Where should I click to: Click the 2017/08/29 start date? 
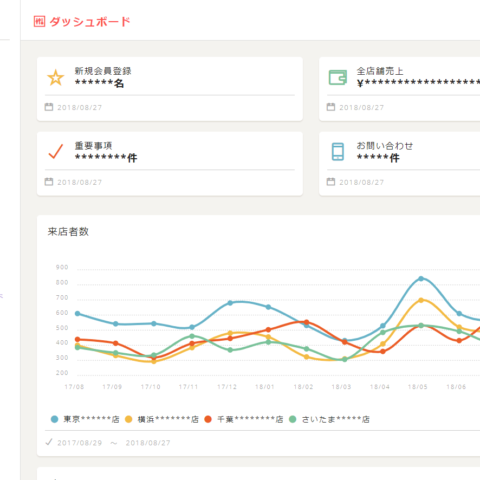click(x=80, y=443)
